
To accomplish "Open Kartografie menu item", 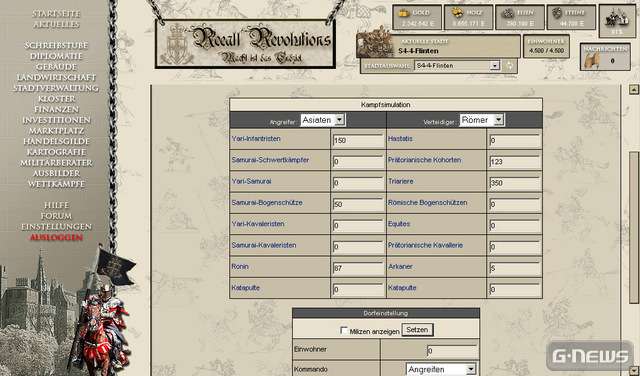I will (x=56, y=152).
